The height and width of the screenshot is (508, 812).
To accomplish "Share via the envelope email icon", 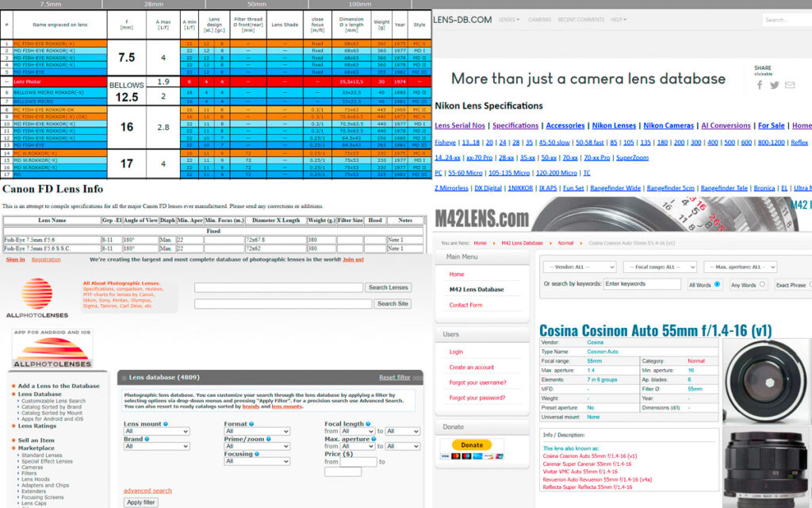I will click(790, 85).
